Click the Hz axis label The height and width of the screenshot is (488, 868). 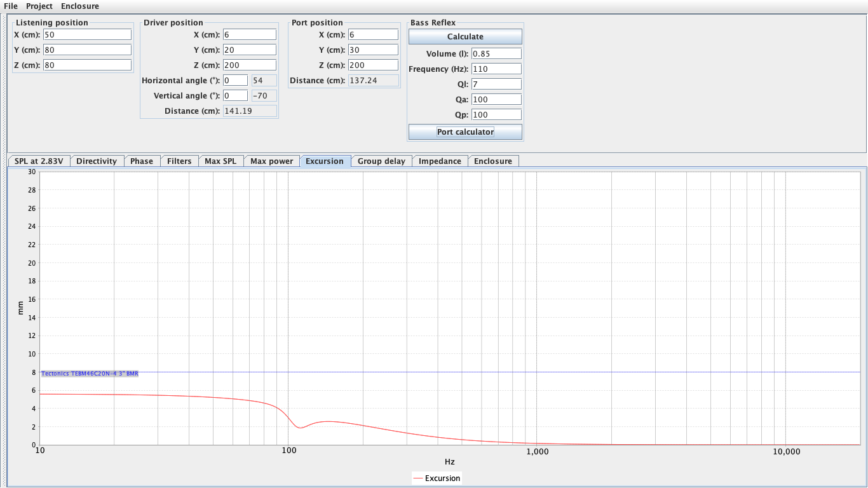click(449, 462)
